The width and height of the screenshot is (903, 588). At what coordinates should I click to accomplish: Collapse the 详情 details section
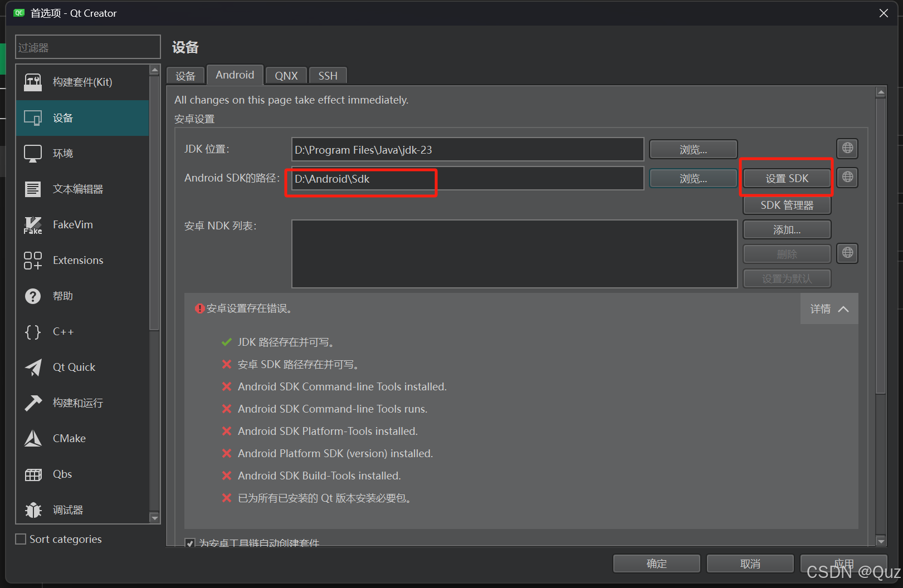(829, 309)
